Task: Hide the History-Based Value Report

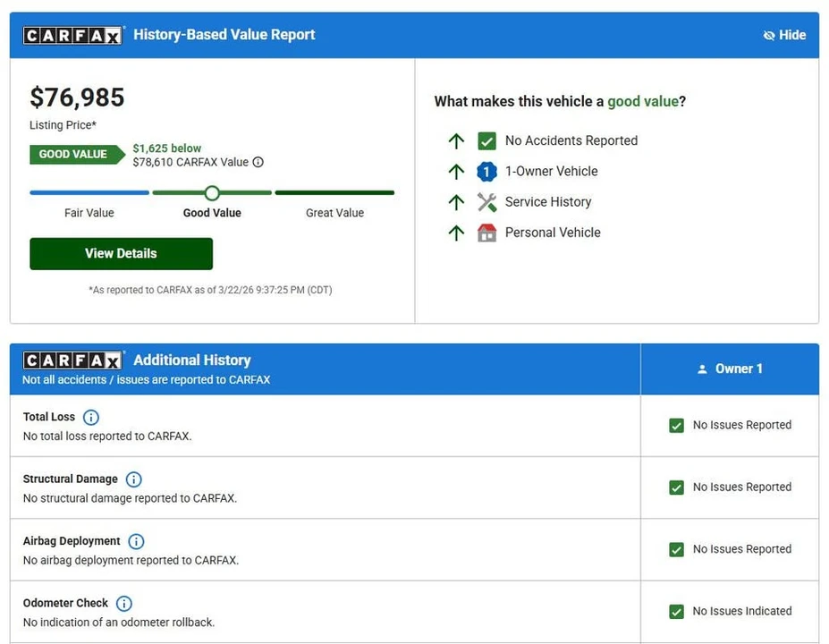Action: point(784,36)
